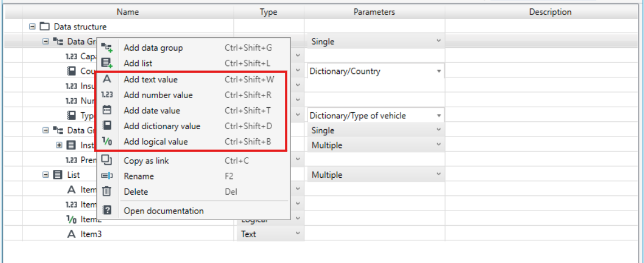This screenshot has height=263, width=644.
Task: Select Open documentation menu entry
Action: pyautogui.click(x=193, y=211)
